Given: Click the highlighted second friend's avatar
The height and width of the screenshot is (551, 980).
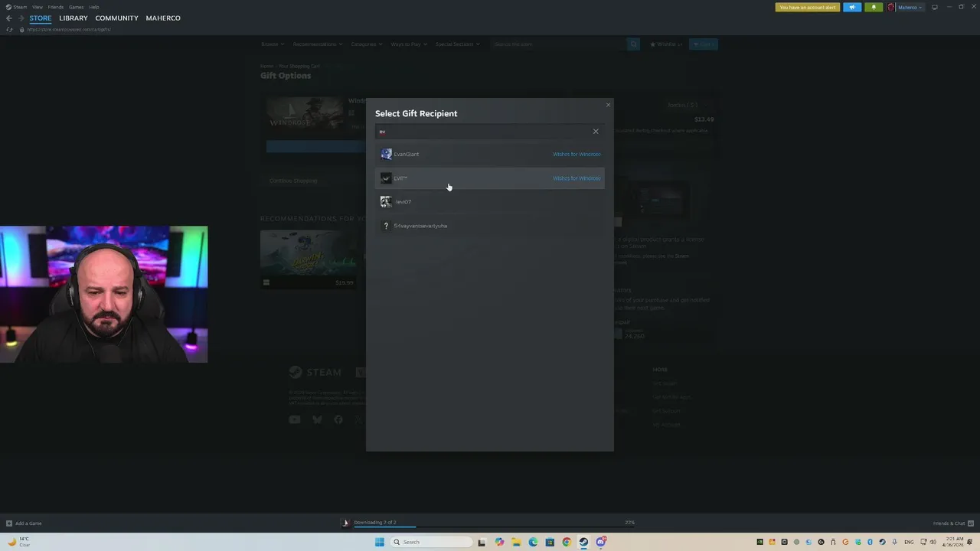Looking at the screenshot, I should [x=386, y=178].
